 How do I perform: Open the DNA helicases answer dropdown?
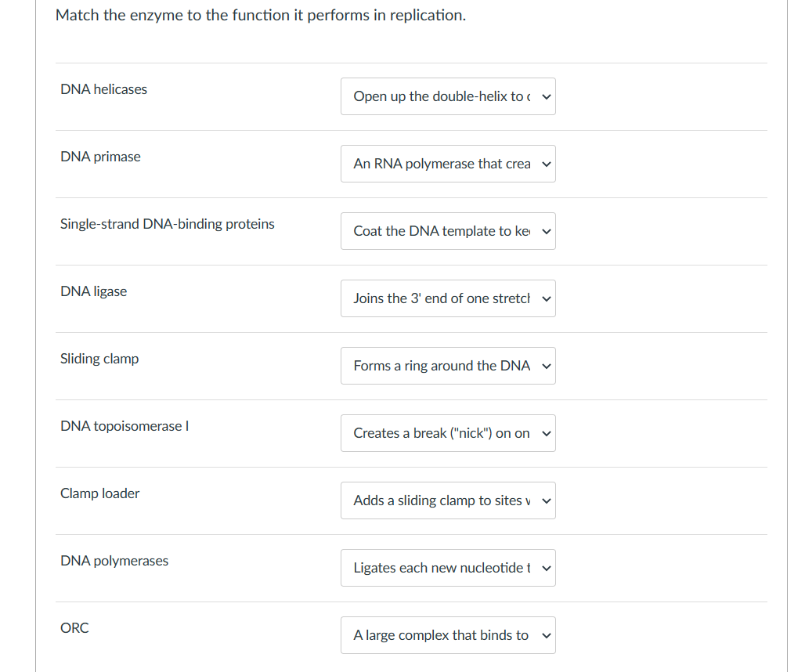coord(447,96)
